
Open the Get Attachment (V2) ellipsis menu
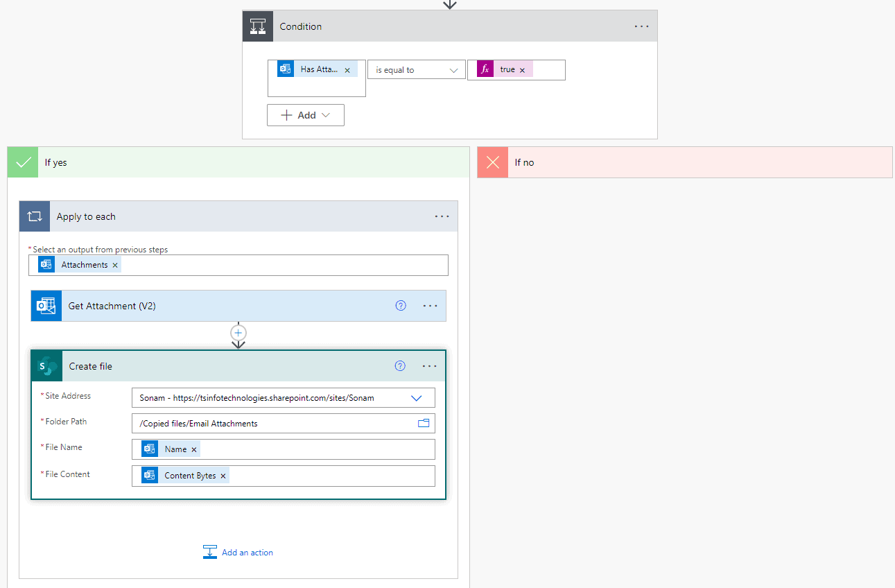tap(430, 306)
